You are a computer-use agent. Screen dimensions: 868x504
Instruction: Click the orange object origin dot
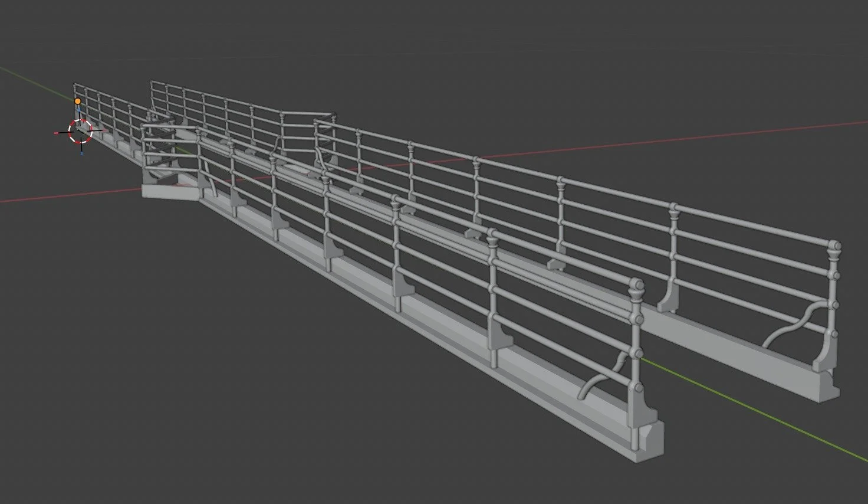78,100
